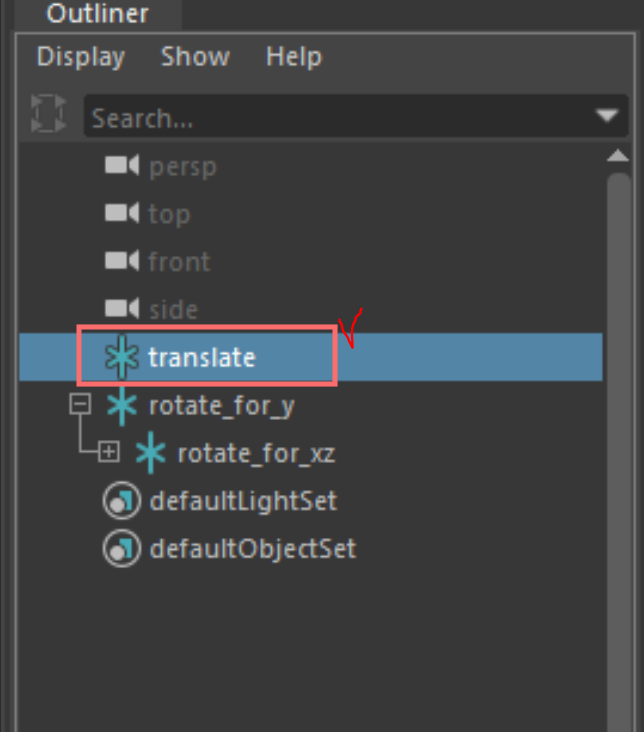The image size is (644, 732).
Task: Click the top camera icon
Action: tap(122, 213)
